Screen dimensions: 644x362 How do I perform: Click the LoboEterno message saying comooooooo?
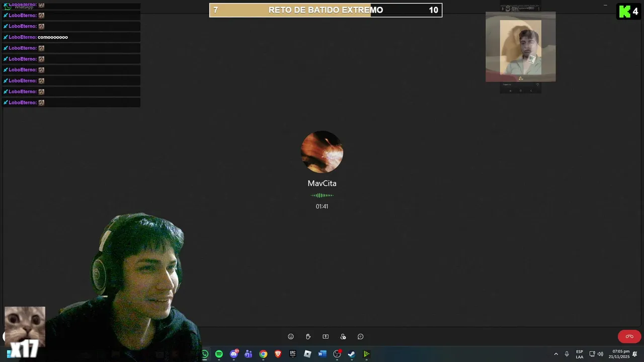point(71,37)
